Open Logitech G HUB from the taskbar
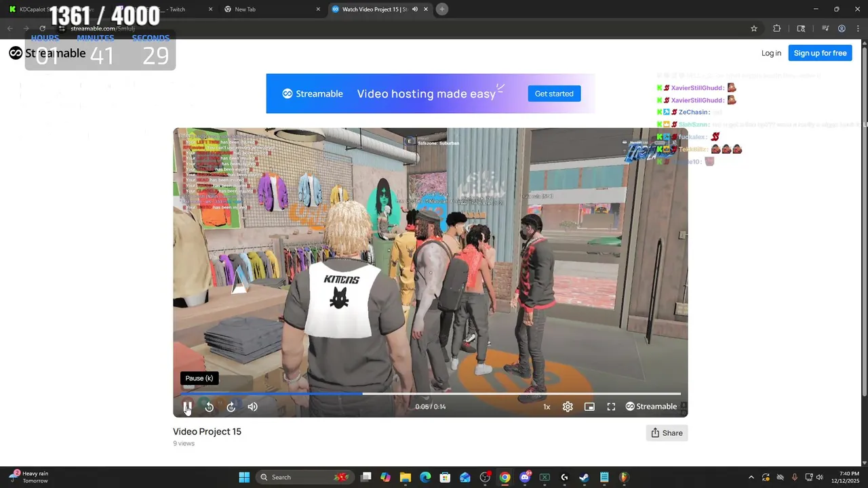Screen dimensions: 868x488 click(x=564, y=477)
